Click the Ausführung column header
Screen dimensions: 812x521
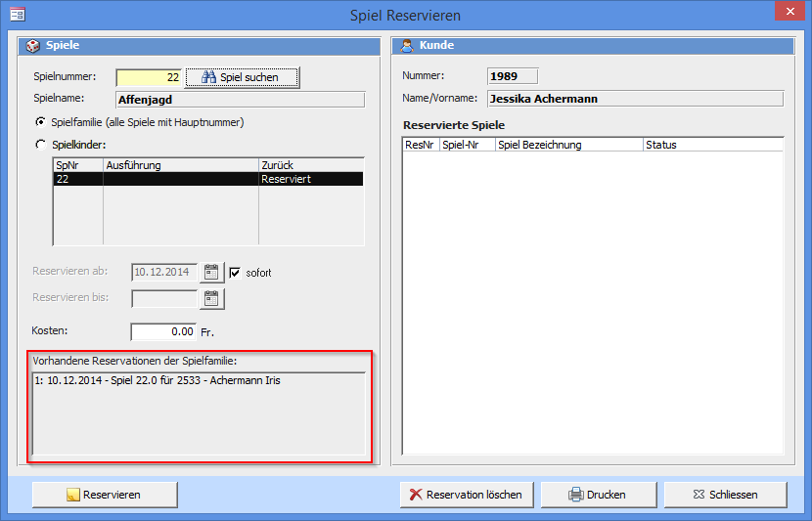point(181,165)
